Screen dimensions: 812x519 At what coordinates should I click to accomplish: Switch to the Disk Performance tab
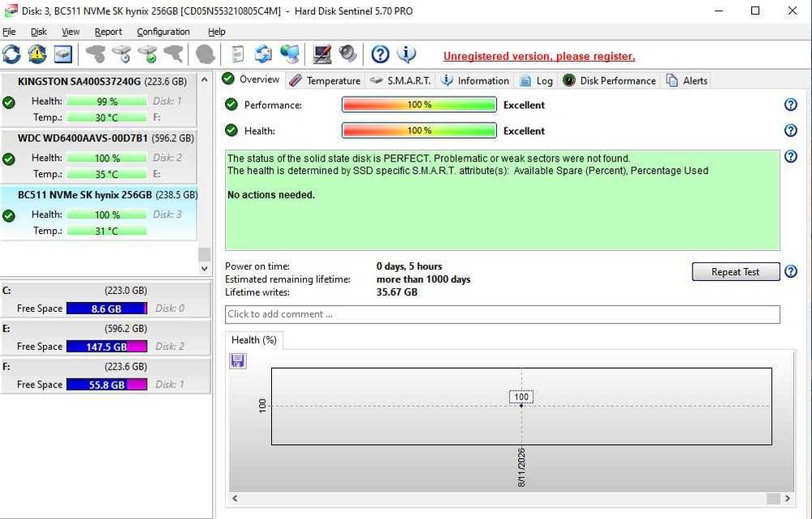[x=610, y=80]
